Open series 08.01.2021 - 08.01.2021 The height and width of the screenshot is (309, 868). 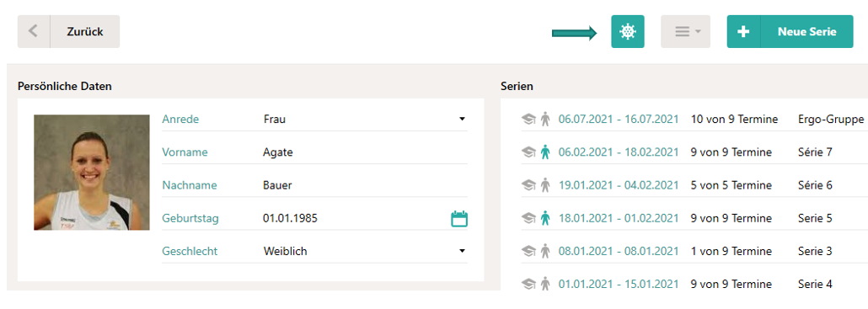tap(619, 252)
